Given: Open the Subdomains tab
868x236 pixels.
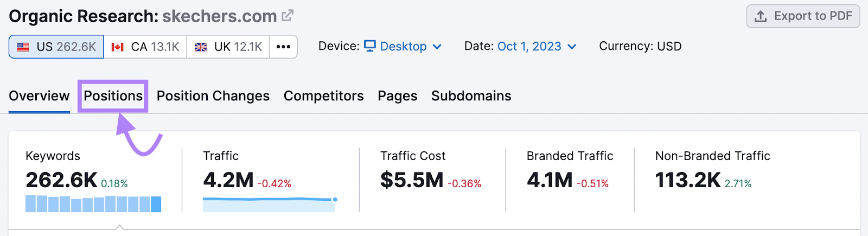Looking at the screenshot, I should [471, 96].
